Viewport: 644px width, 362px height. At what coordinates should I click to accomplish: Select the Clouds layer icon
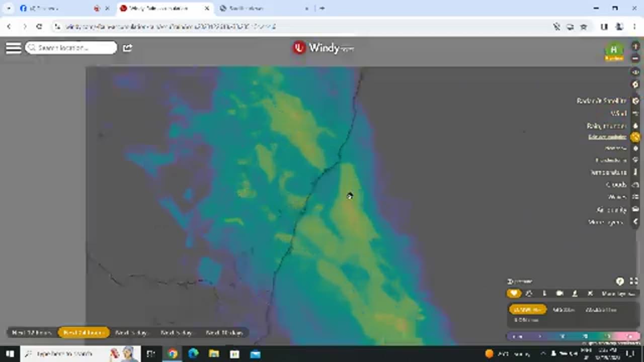pos(635,185)
